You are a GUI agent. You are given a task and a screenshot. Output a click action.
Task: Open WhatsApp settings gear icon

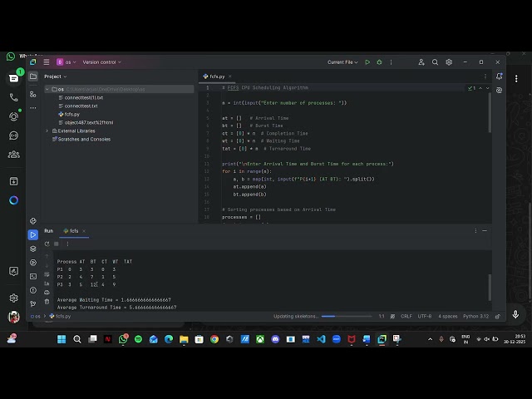coord(13,298)
